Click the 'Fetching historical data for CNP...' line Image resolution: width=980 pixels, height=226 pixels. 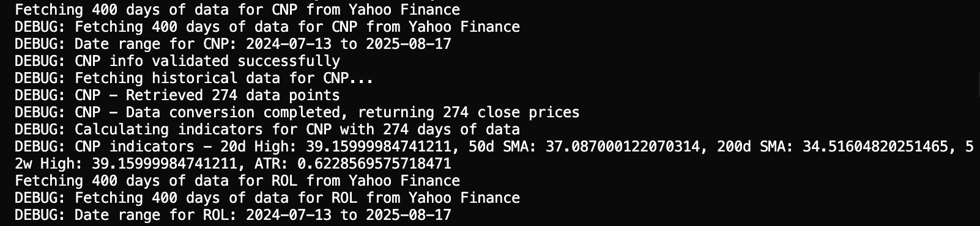(194, 78)
